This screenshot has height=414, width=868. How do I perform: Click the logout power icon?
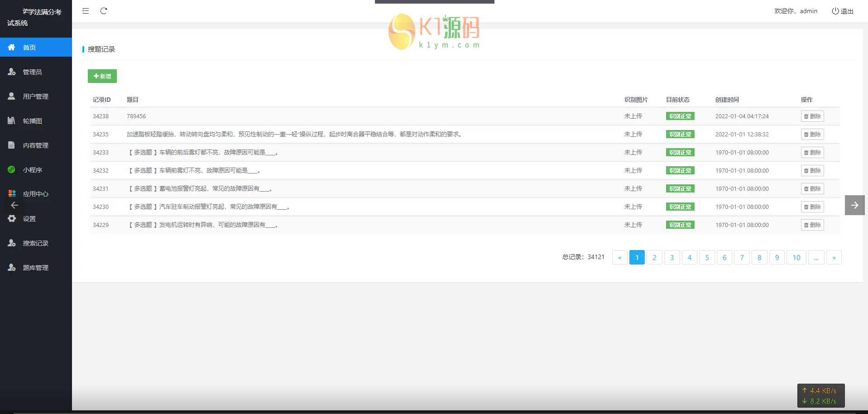click(x=835, y=11)
